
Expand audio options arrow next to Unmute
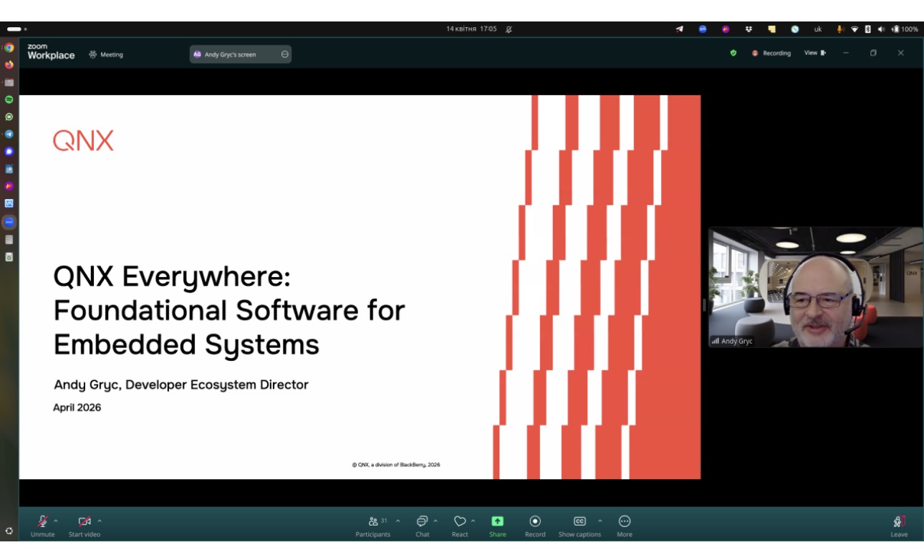56,521
